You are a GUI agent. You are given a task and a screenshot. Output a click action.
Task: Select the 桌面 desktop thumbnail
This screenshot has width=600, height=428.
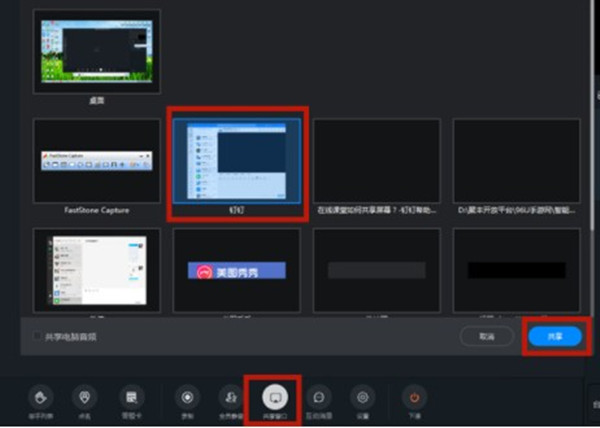(x=96, y=52)
